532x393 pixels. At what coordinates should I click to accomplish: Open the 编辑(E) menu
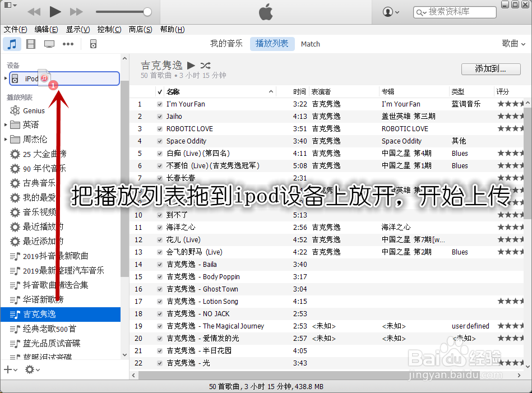46,30
